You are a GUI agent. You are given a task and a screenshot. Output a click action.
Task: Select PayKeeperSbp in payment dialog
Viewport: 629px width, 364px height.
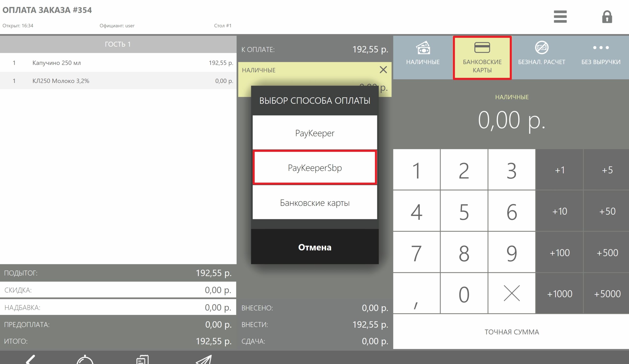[314, 168]
